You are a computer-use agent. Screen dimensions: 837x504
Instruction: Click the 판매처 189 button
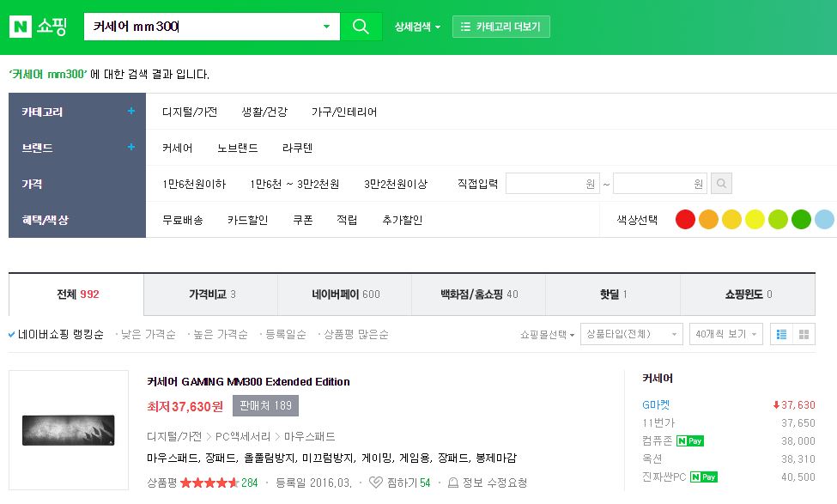click(265, 406)
